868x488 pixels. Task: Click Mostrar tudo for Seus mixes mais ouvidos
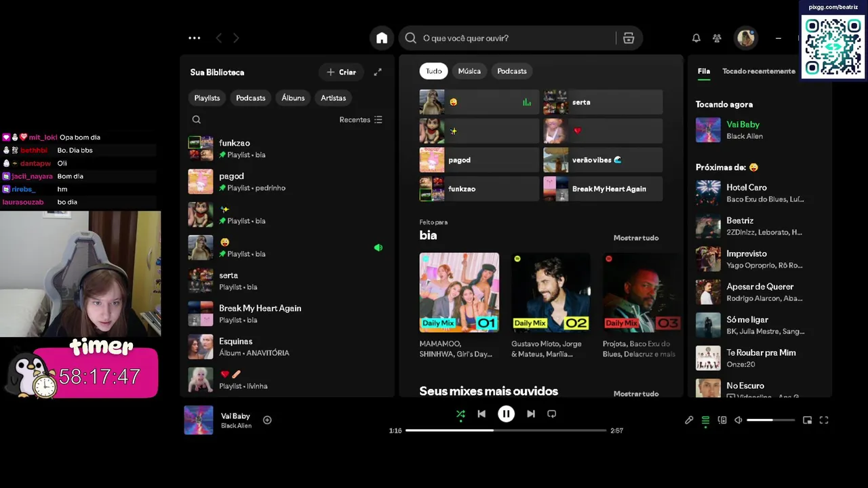pos(636,394)
